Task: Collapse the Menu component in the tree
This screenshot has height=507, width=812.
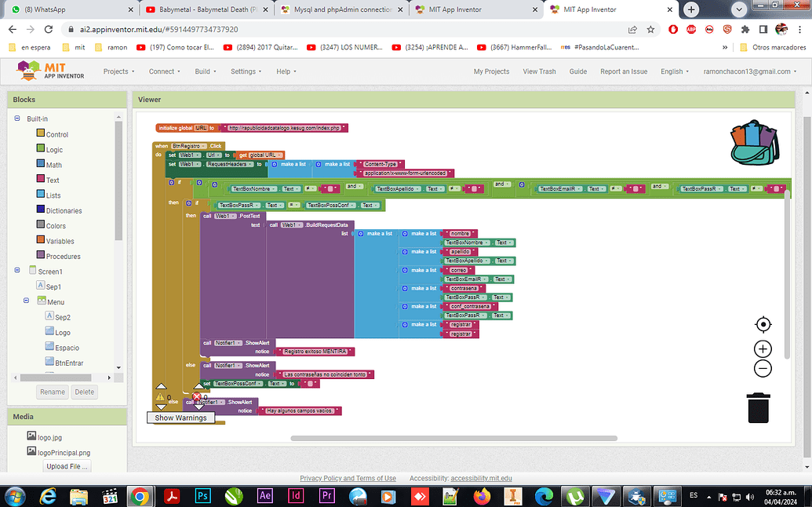Action: tap(26, 301)
